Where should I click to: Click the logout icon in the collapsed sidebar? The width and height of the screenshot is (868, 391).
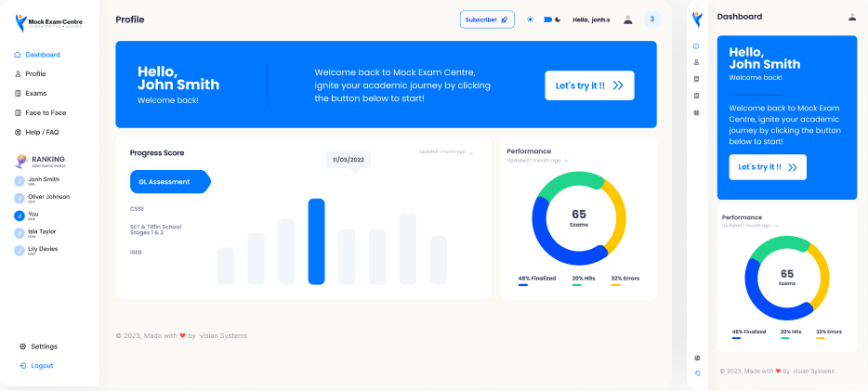[697, 372]
